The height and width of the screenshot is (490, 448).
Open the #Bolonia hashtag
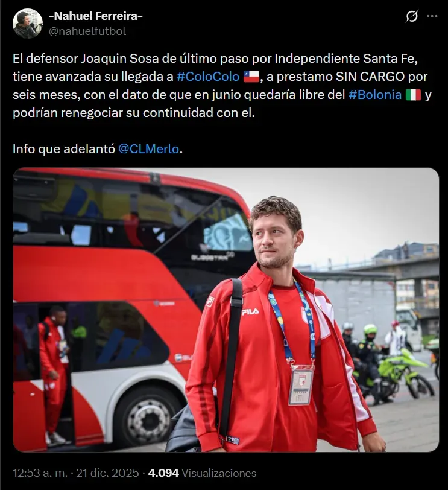click(375, 95)
